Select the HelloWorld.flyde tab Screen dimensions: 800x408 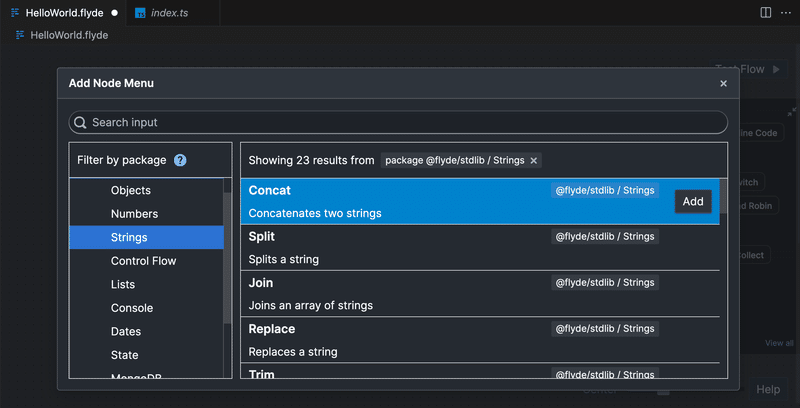(x=64, y=13)
